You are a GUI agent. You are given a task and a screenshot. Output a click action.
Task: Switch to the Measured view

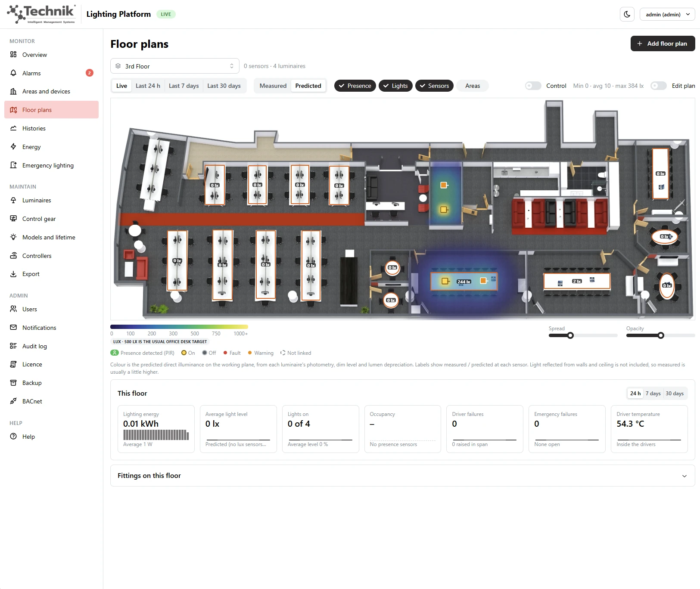(x=273, y=86)
